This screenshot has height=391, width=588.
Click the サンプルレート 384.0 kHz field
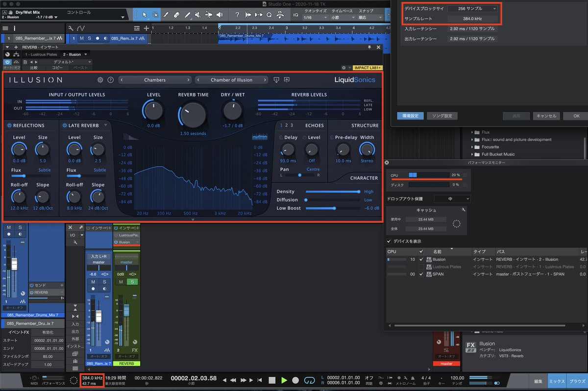(x=471, y=19)
